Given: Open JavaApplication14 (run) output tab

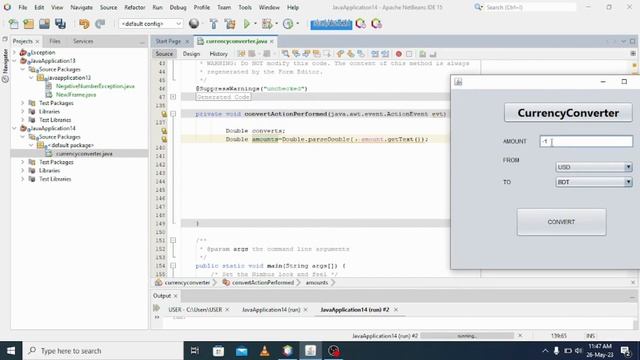Looking at the screenshot, I should 271,310.
